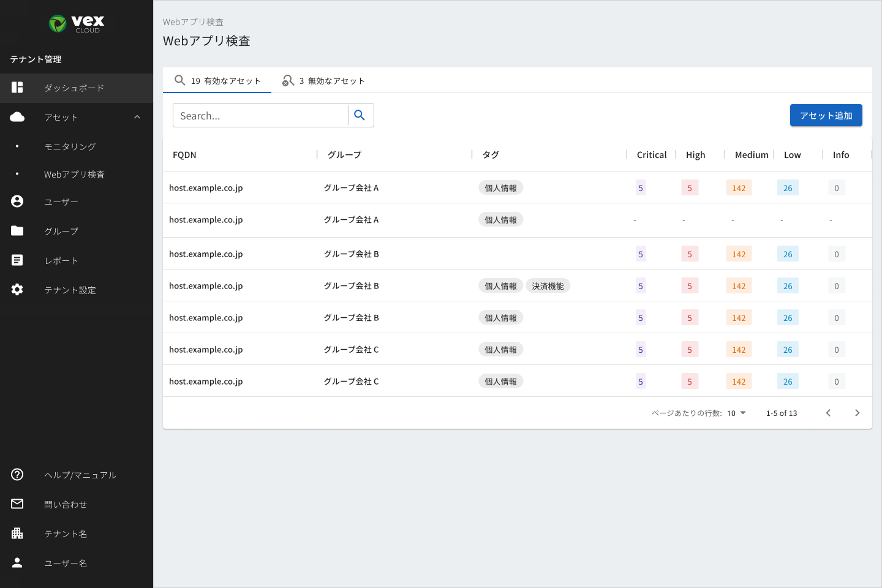Click the アセット追加 button

coord(826,115)
